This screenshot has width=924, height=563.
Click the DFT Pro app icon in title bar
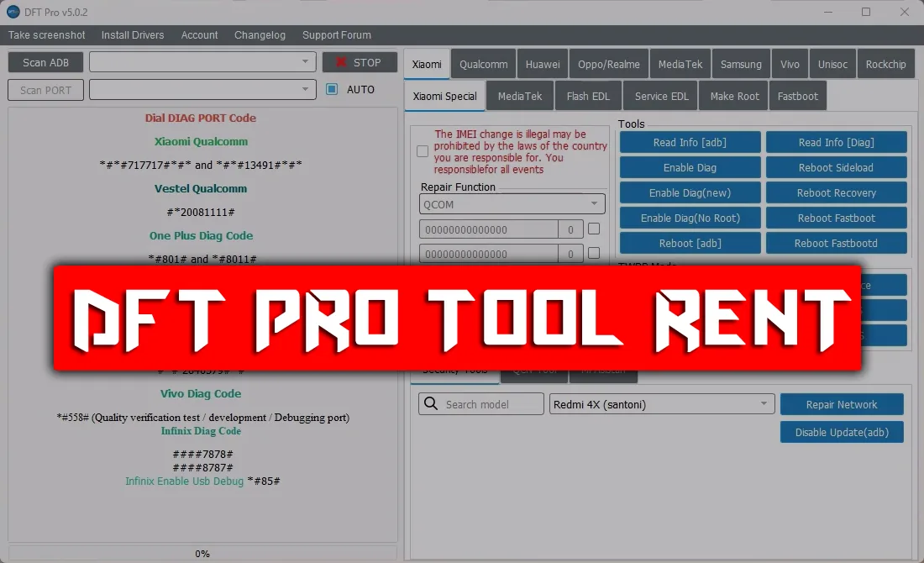(13, 12)
